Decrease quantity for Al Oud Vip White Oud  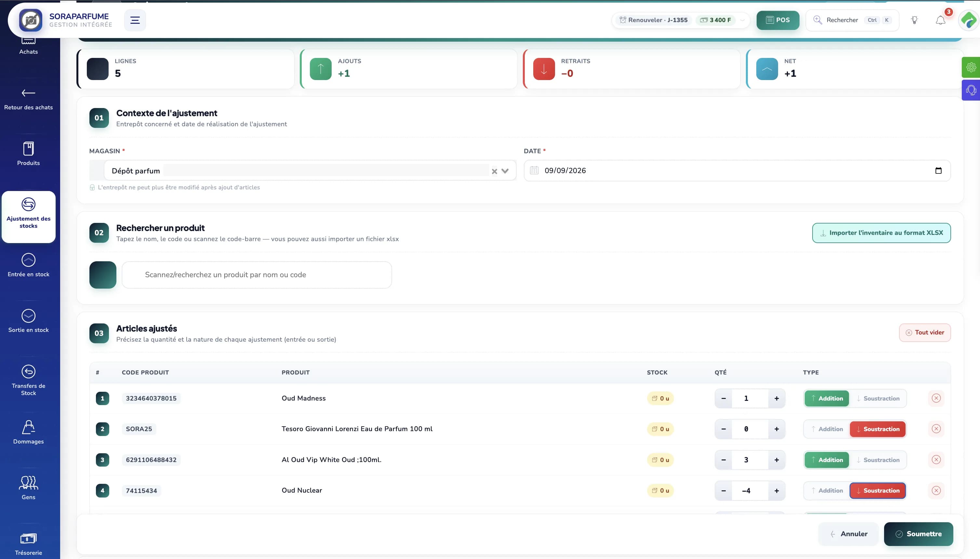point(723,460)
